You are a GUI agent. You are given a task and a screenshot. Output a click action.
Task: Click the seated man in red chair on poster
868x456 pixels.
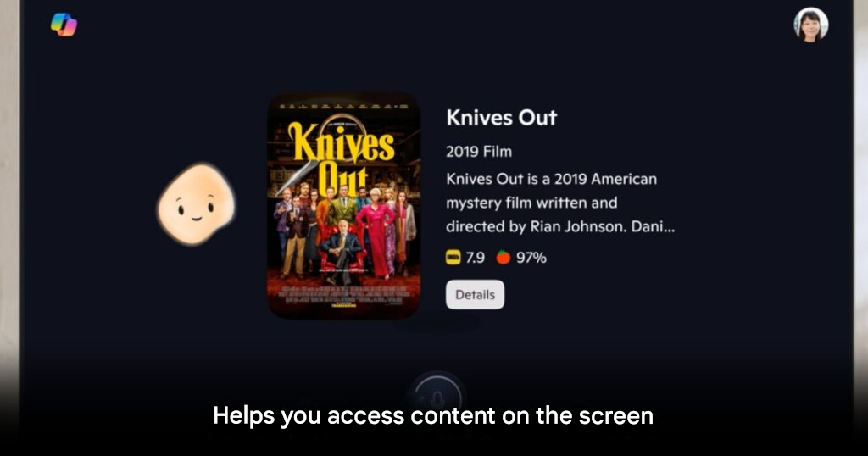(x=343, y=250)
